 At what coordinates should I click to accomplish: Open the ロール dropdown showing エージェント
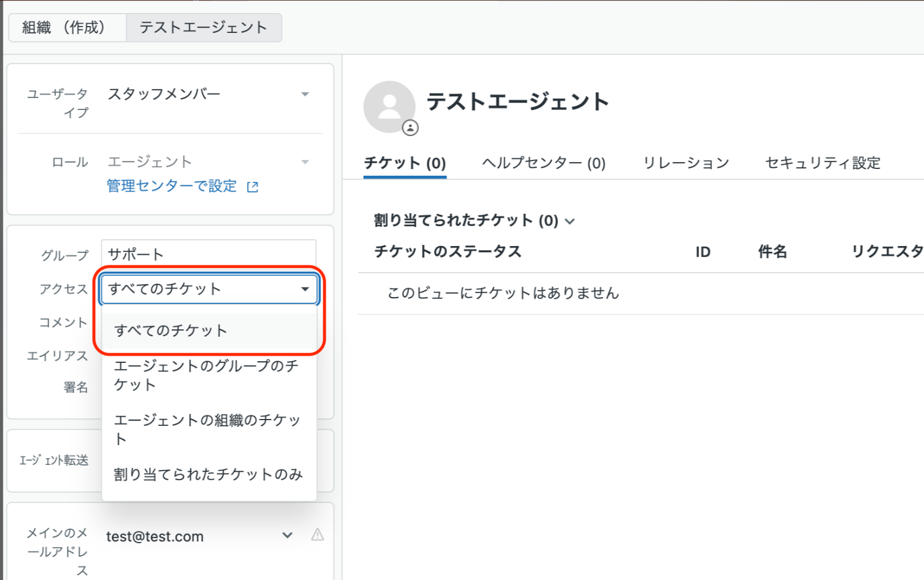208,162
